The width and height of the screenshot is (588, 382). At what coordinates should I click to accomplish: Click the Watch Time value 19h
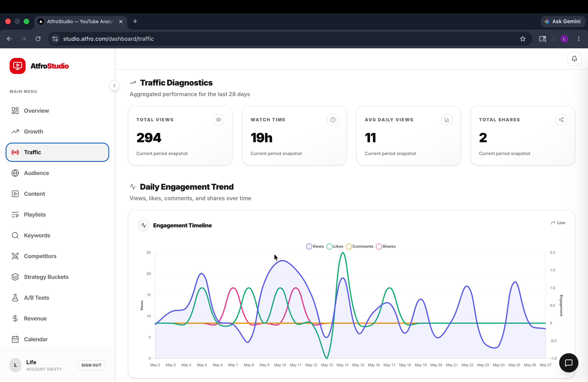pyautogui.click(x=261, y=138)
